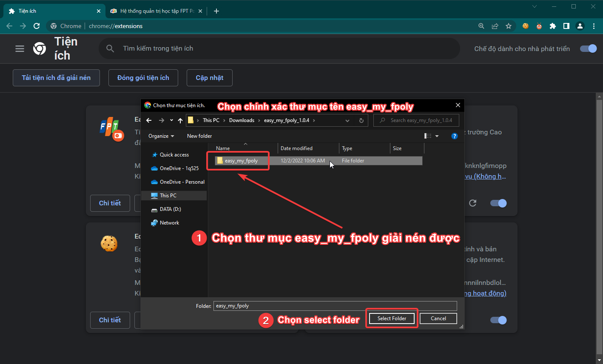The height and width of the screenshot is (364, 603).
Task: Click Cập nhật button
Action: (210, 78)
